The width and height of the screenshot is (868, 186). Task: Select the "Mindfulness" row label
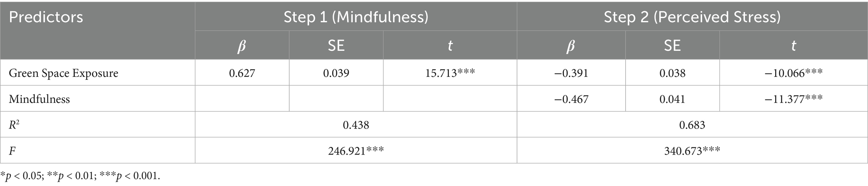coord(39,99)
